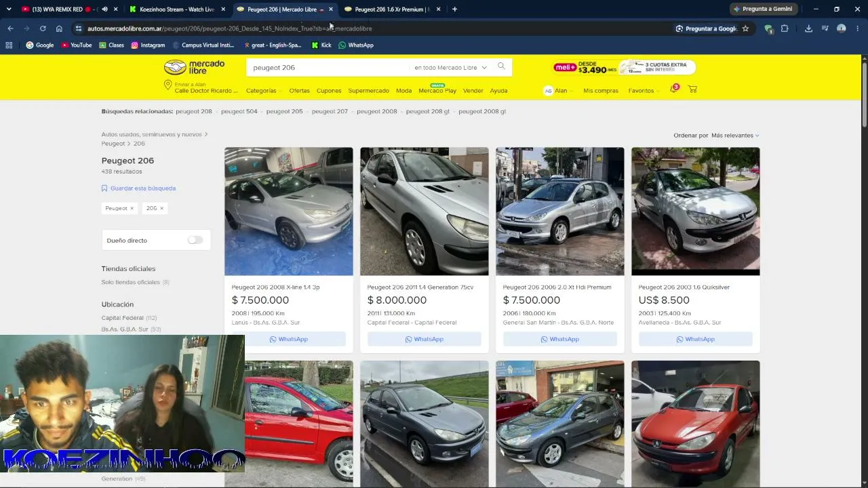
Task: Open the Peugeot 206 2006 2.0 Xt Hdi photo
Action: click(x=560, y=211)
